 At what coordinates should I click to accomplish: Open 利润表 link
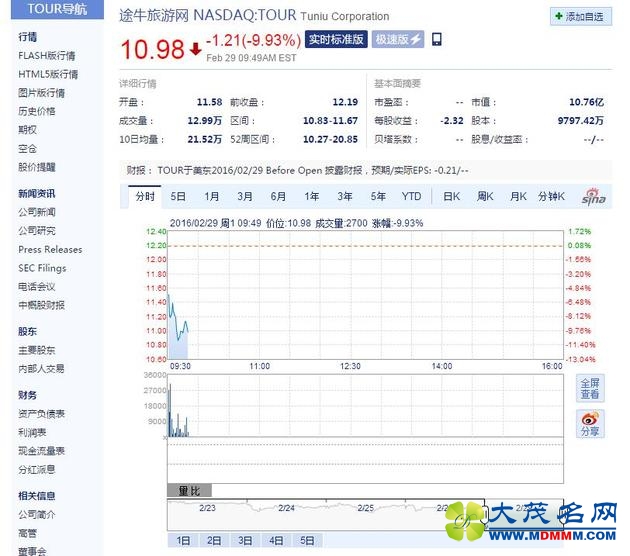coord(32,432)
